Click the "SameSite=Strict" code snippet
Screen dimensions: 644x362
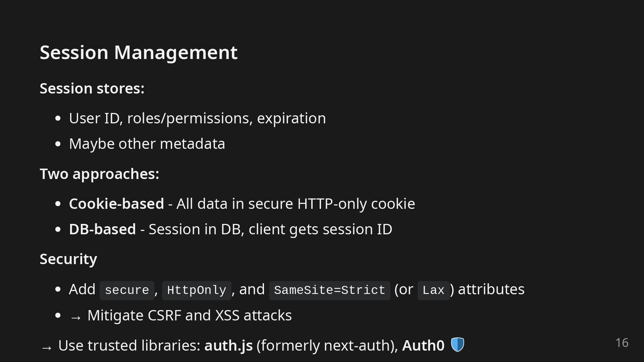point(329,290)
